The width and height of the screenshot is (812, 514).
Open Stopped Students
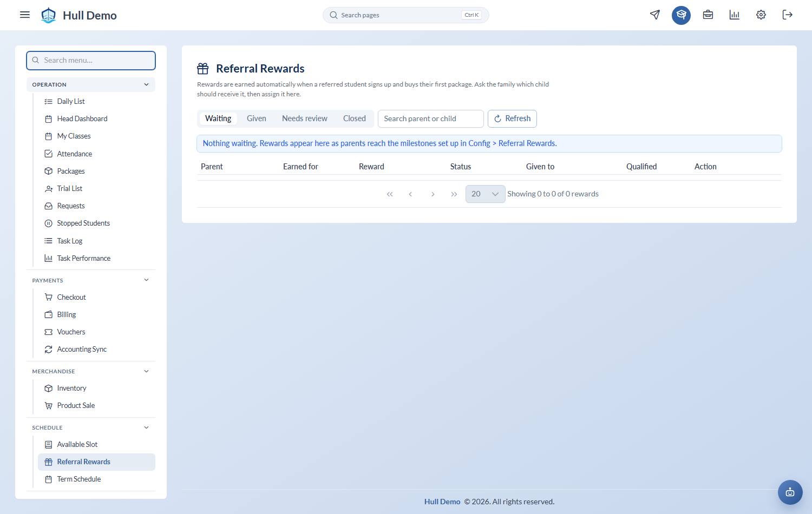coord(96,223)
